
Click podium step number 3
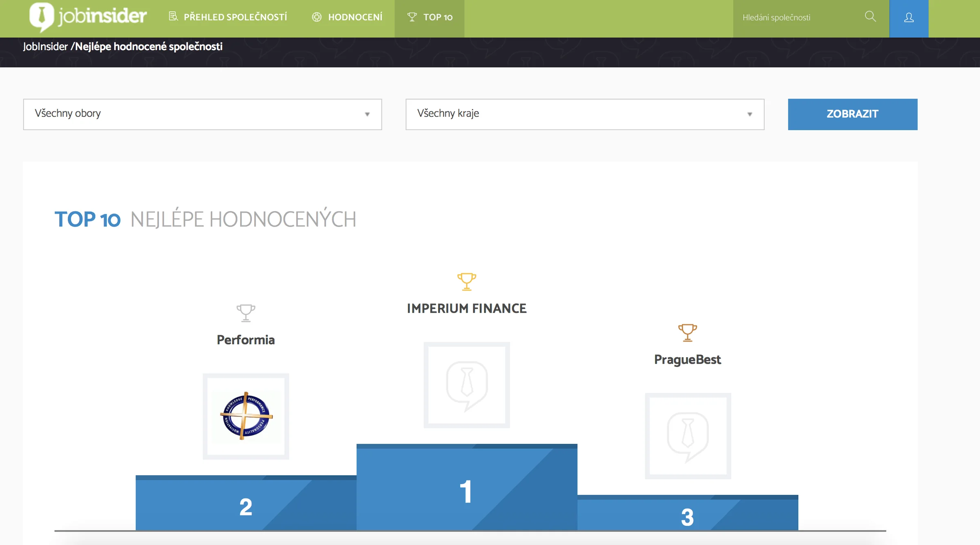(x=688, y=513)
